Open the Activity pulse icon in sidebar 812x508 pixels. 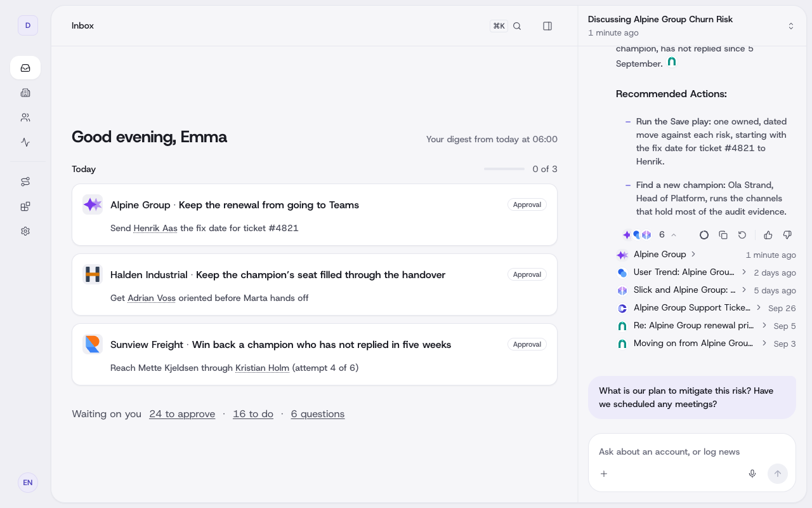[x=25, y=142]
